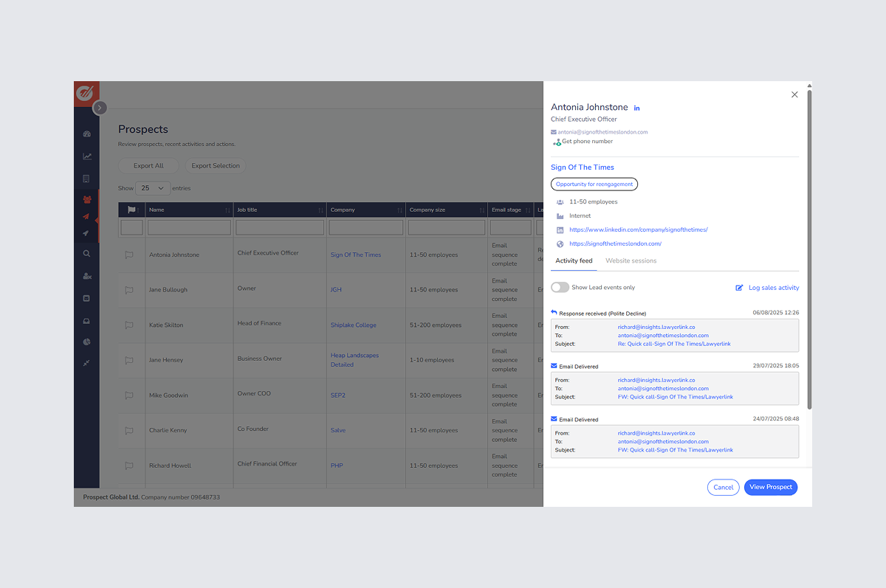Open the Show 25 entries dropdown

coord(153,188)
